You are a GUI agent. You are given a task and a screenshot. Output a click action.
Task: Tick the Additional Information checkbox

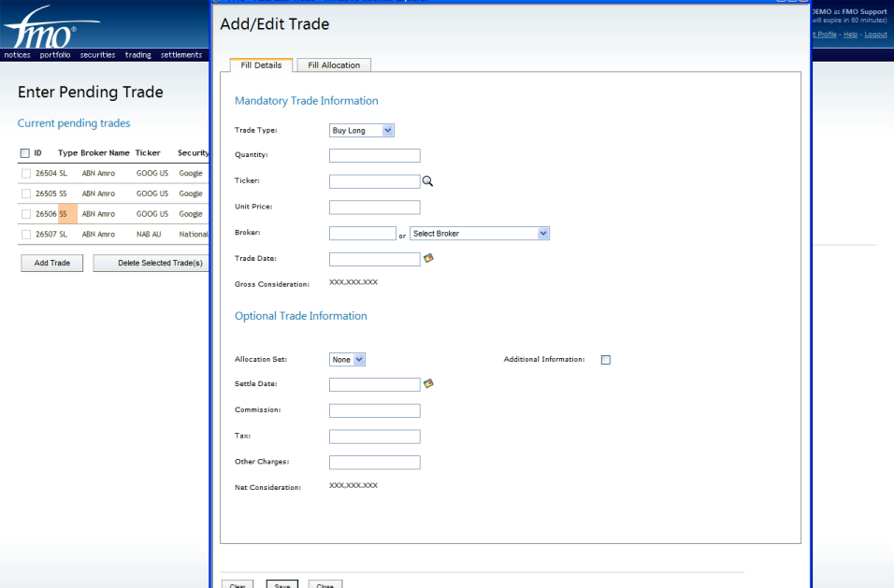(x=605, y=360)
